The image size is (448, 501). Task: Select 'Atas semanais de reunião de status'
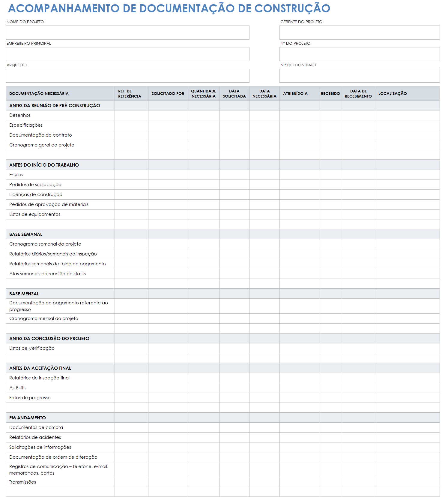coord(48,274)
